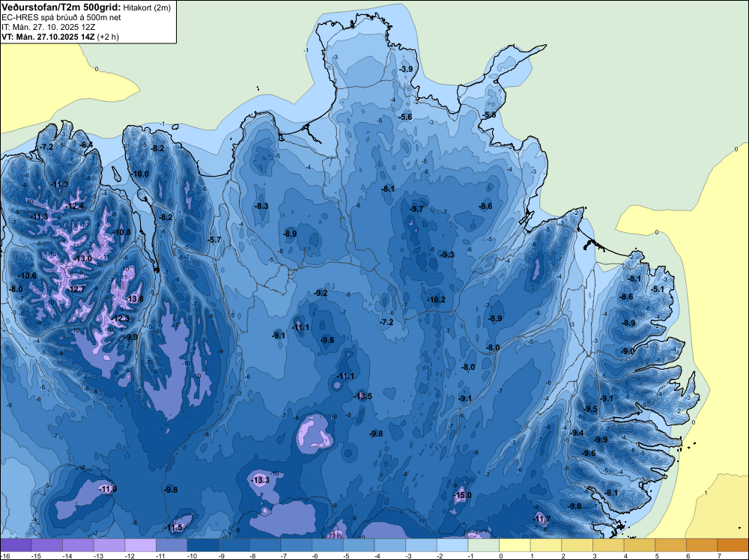Select the -13.3 temperature label
The image size is (749, 560).
[x=261, y=481]
